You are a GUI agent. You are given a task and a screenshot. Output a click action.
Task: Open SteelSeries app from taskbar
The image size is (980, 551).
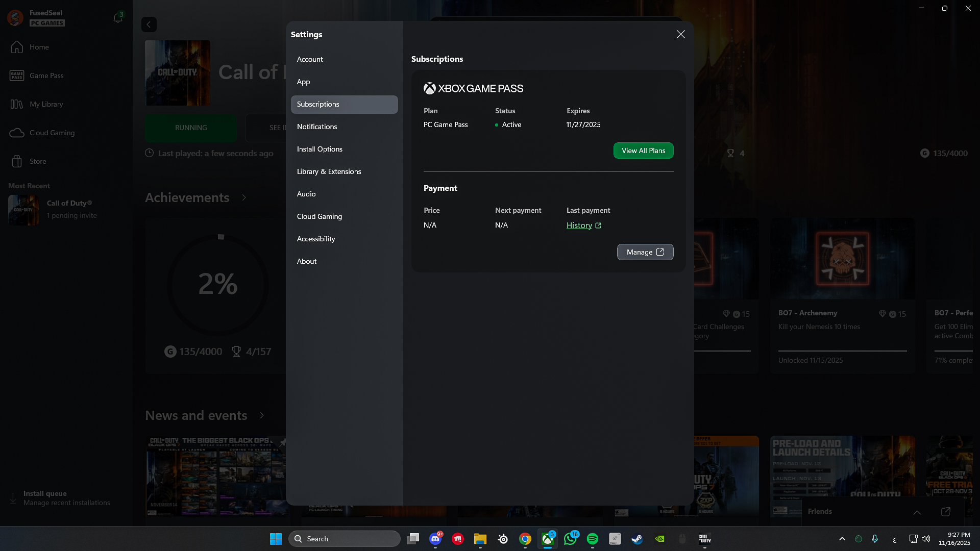503,539
